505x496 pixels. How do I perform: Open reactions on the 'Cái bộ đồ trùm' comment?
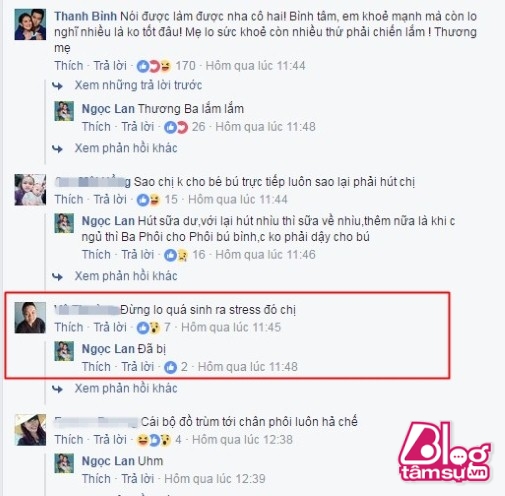(154, 440)
